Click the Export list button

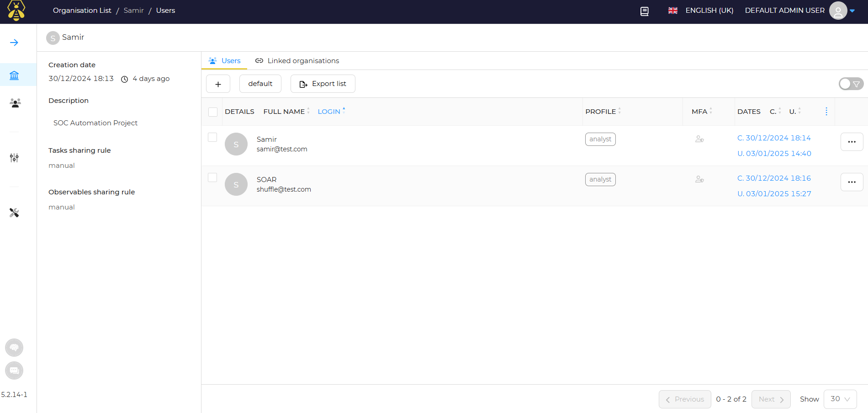[x=323, y=84]
